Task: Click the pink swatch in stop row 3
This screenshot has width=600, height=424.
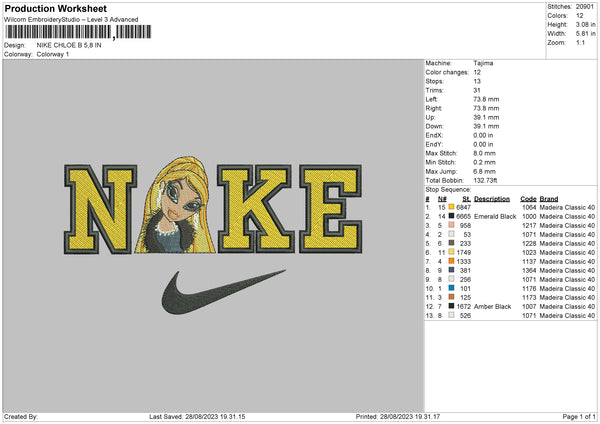Action: click(452, 225)
